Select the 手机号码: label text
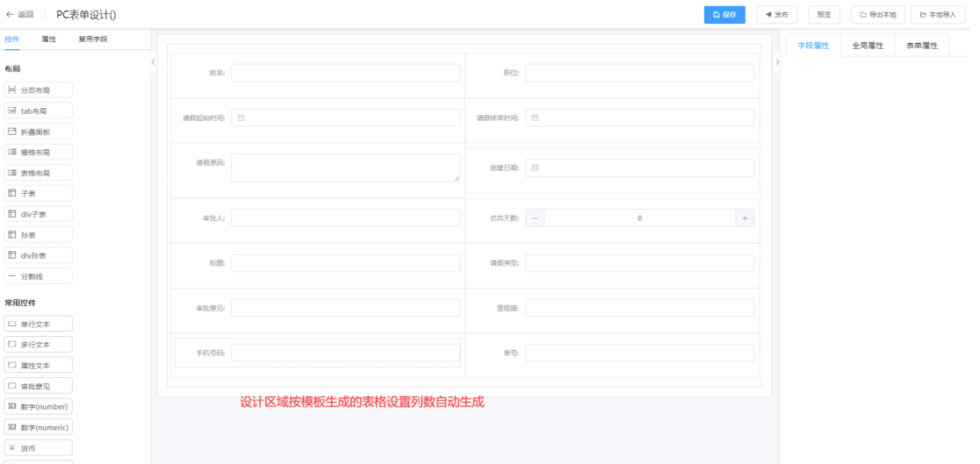This screenshot has width=980, height=464. click(211, 353)
